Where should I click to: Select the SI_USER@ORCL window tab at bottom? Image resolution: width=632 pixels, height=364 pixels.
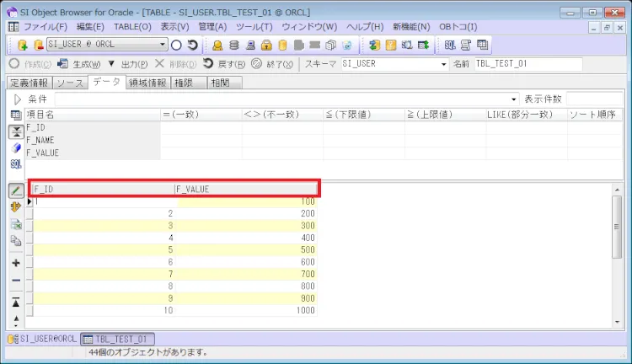(x=43, y=339)
